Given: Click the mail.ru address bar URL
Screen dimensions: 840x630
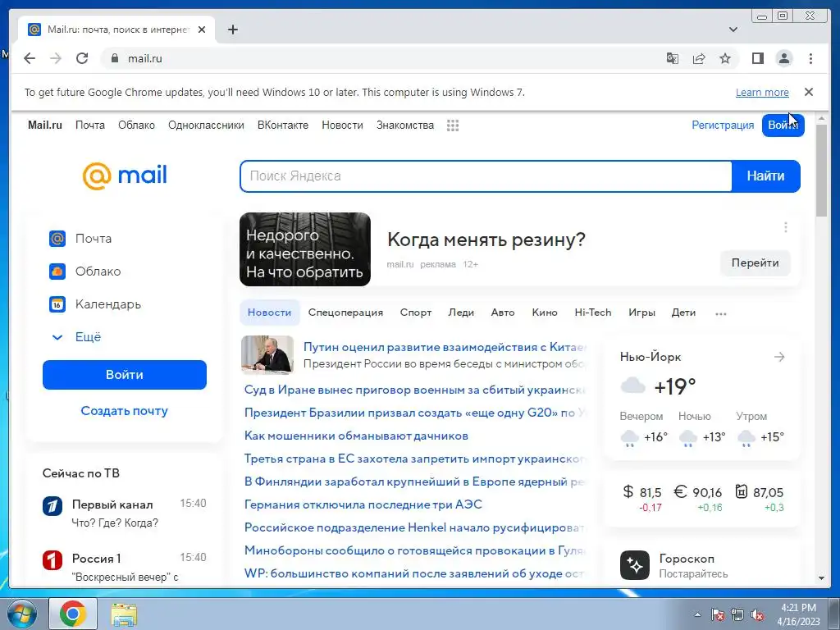Looking at the screenshot, I should [x=144, y=58].
